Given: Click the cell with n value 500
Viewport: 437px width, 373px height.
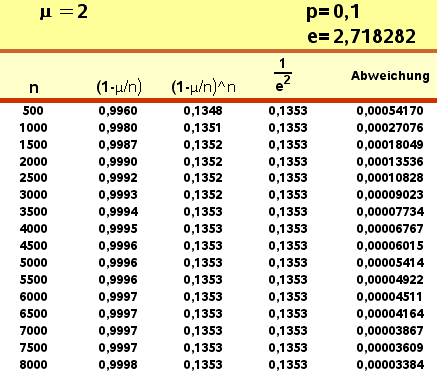Looking at the screenshot, I should click(33, 111).
